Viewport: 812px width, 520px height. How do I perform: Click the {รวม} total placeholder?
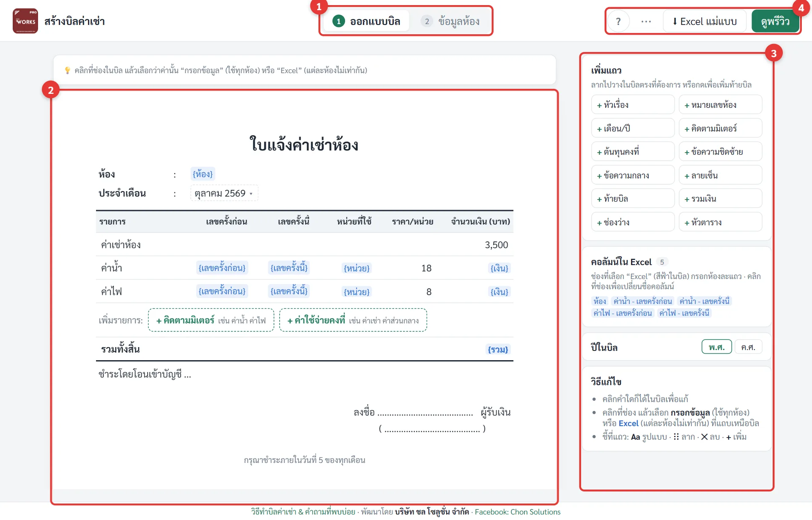coord(498,350)
